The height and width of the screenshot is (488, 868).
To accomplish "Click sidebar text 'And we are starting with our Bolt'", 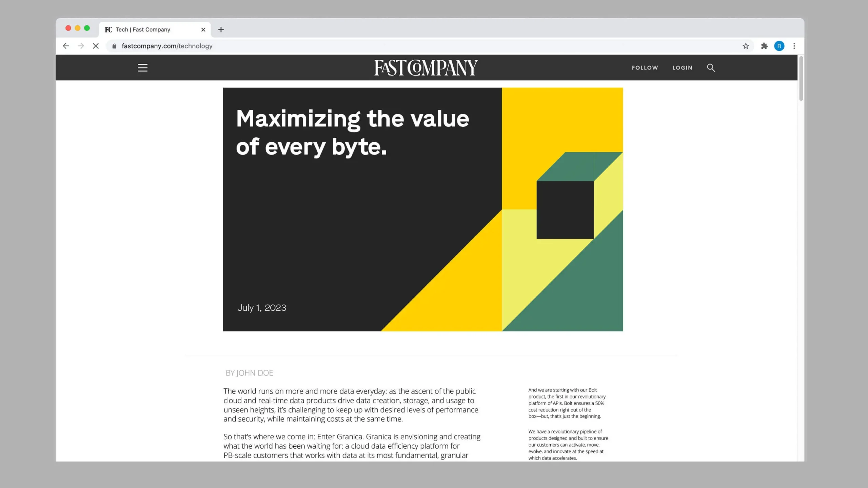I will pyautogui.click(x=567, y=403).
